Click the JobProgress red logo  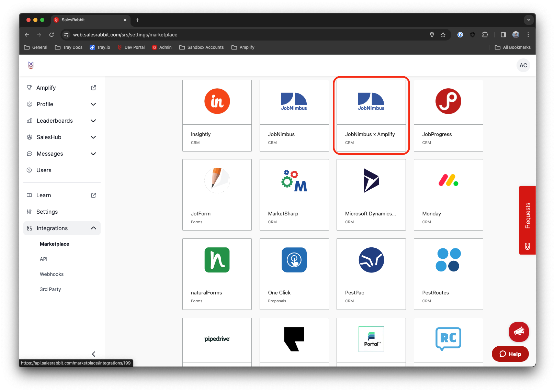pos(448,101)
